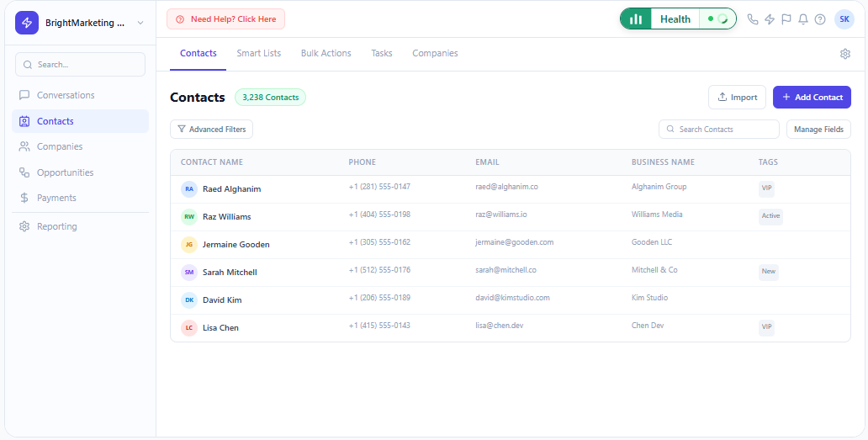Select the Contacts tab
This screenshot has height=440, width=868.
coord(198,54)
